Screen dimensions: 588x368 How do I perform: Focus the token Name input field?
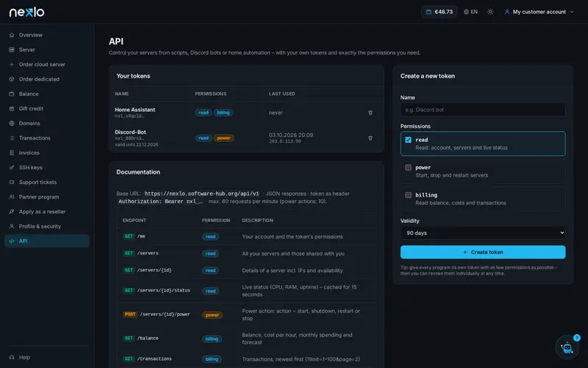483,110
